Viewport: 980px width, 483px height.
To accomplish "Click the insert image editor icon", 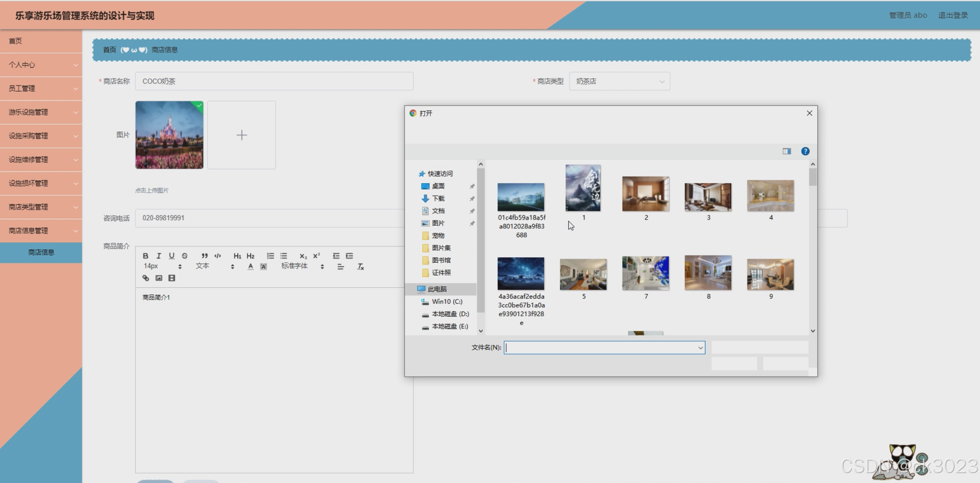I will [x=159, y=278].
